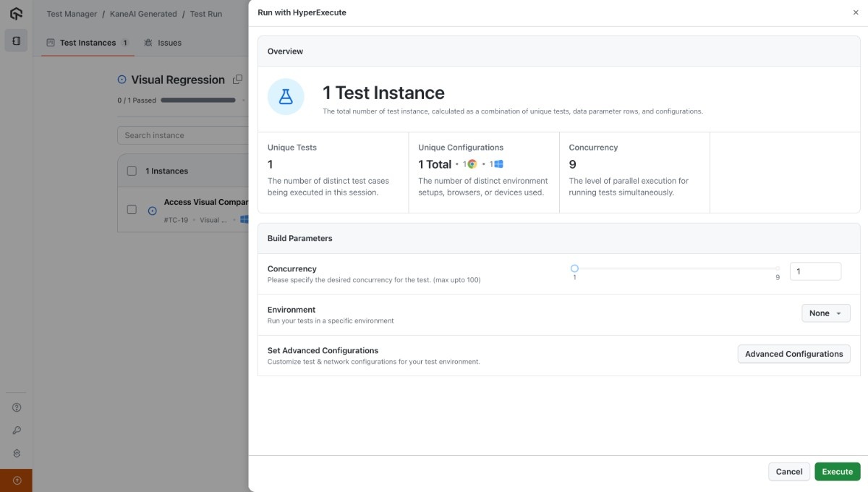Open the Test Manager sidebar icon
Screen dimensions: 868x492
point(16,40)
